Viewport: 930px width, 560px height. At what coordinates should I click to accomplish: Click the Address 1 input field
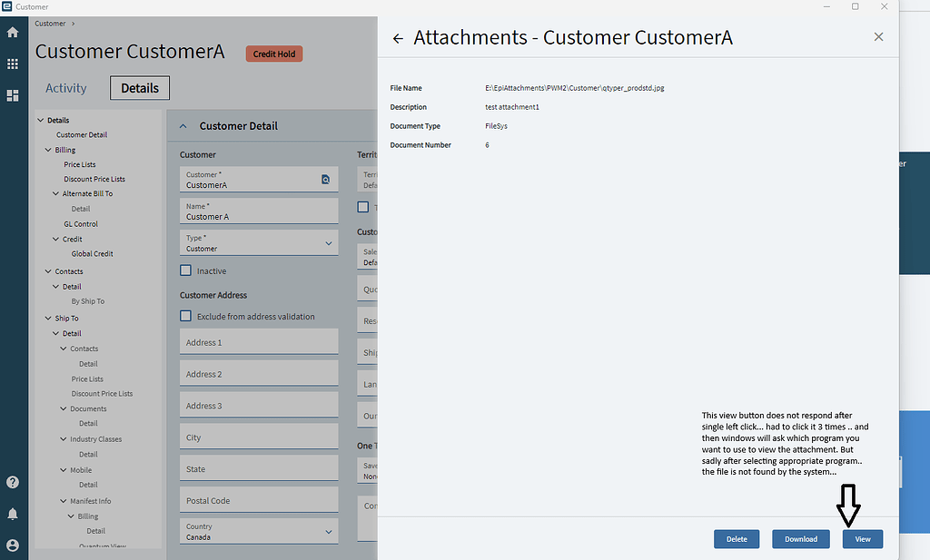point(258,341)
